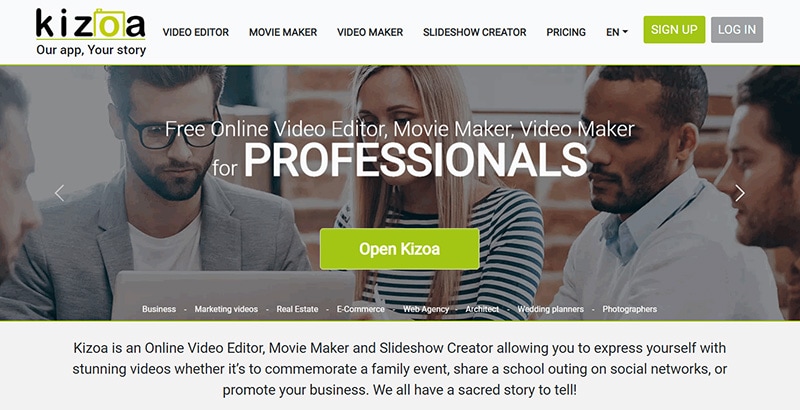
Task: Open the Photographers link
Action: [x=630, y=309]
